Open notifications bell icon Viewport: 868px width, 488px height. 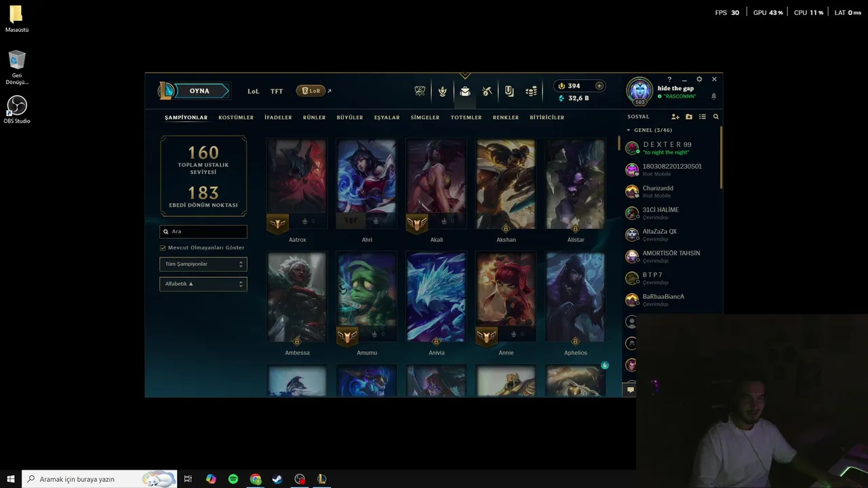coord(713,96)
